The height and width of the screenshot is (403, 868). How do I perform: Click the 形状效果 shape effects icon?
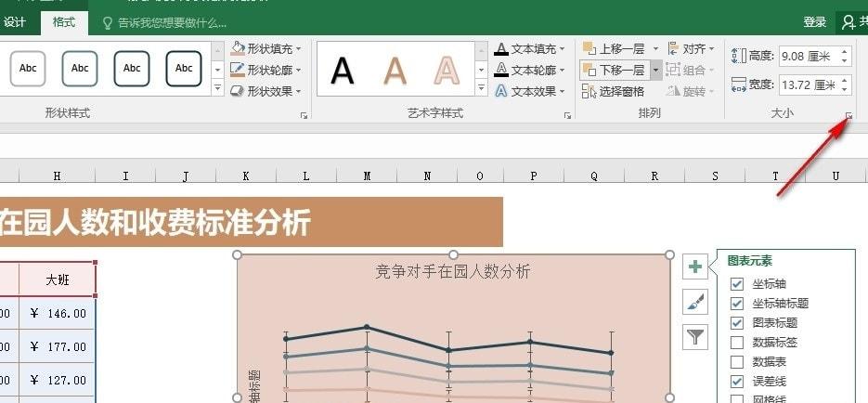click(x=238, y=91)
